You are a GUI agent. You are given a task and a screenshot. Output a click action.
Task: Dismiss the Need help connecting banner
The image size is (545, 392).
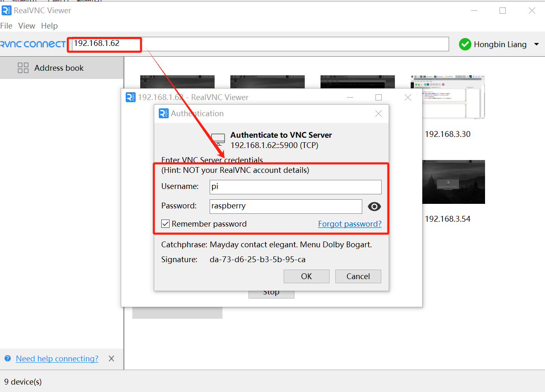[x=111, y=359]
